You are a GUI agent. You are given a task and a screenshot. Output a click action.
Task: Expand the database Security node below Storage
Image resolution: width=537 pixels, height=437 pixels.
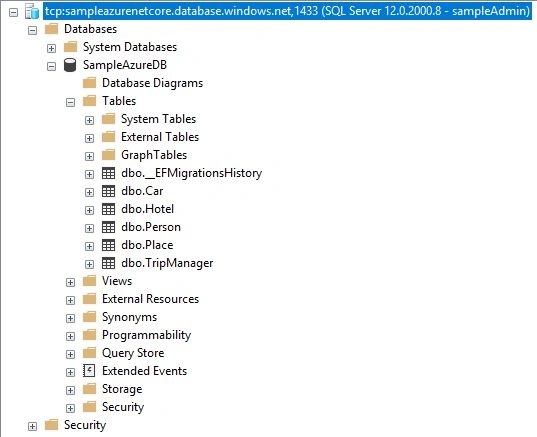tap(71, 409)
